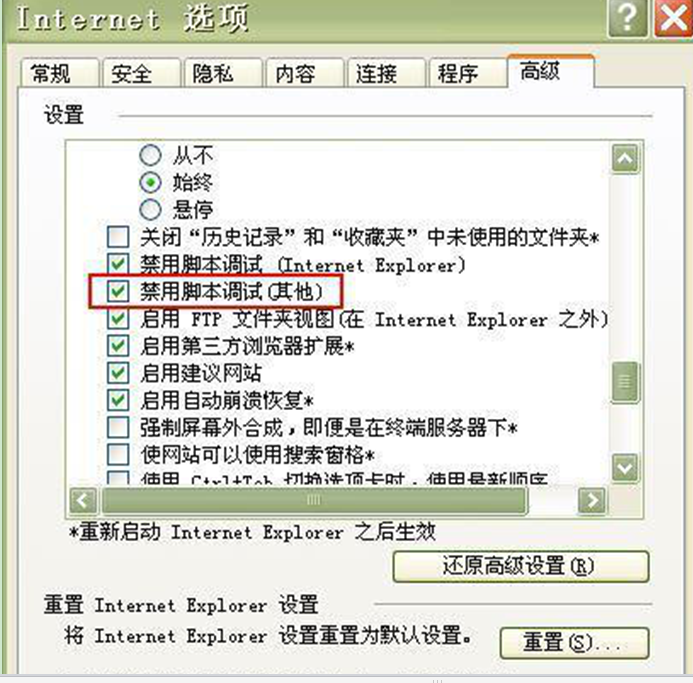Toggle 禁用脚本调试 (Internet Explorer) checkbox
The height and width of the screenshot is (683, 693).
tap(118, 264)
